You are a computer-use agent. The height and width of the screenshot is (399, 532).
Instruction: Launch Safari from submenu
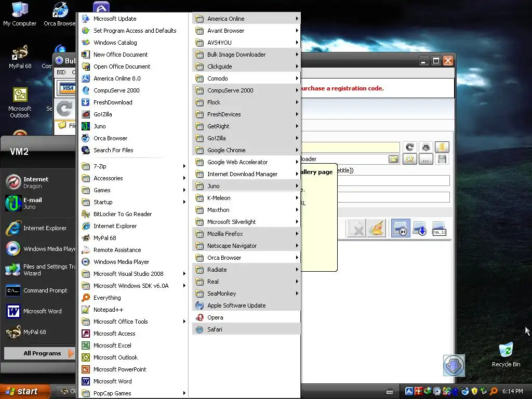click(x=246, y=329)
